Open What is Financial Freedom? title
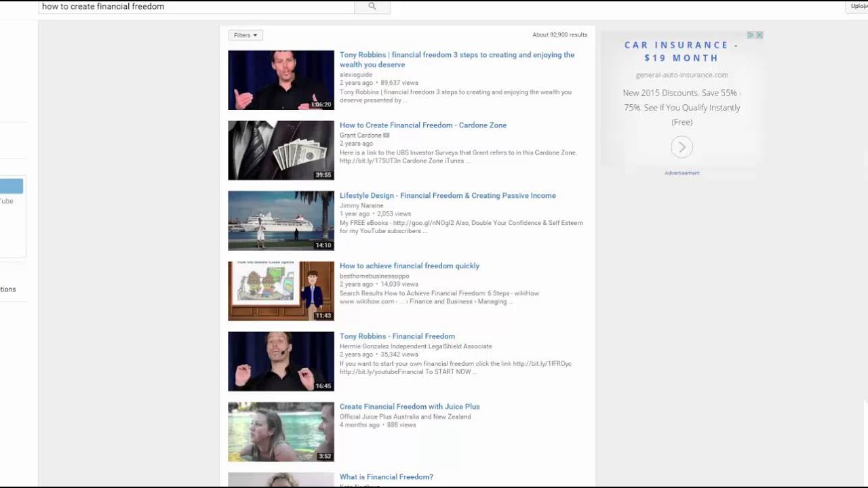The height and width of the screenshot is (488, 868). coord(387,477)
